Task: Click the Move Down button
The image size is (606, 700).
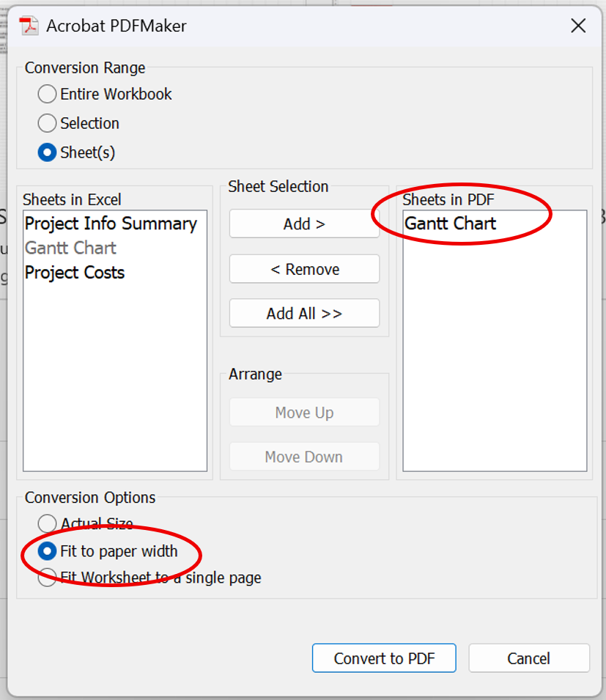Action: pyautogui.click(x=304, y=457)
